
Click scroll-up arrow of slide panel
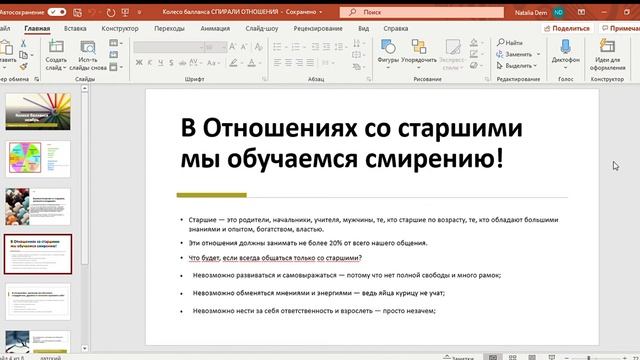point(84,88)
